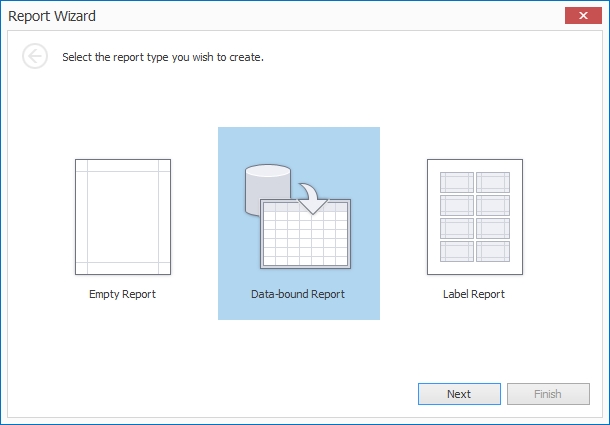Click the back arrow icon

coord(35,57)
